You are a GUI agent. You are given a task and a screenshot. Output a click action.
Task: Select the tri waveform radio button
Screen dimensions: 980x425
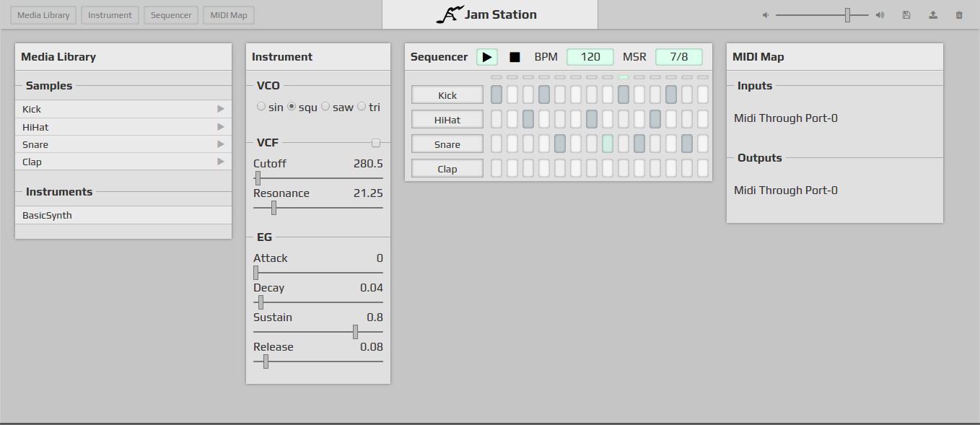[x=362, y=107]
